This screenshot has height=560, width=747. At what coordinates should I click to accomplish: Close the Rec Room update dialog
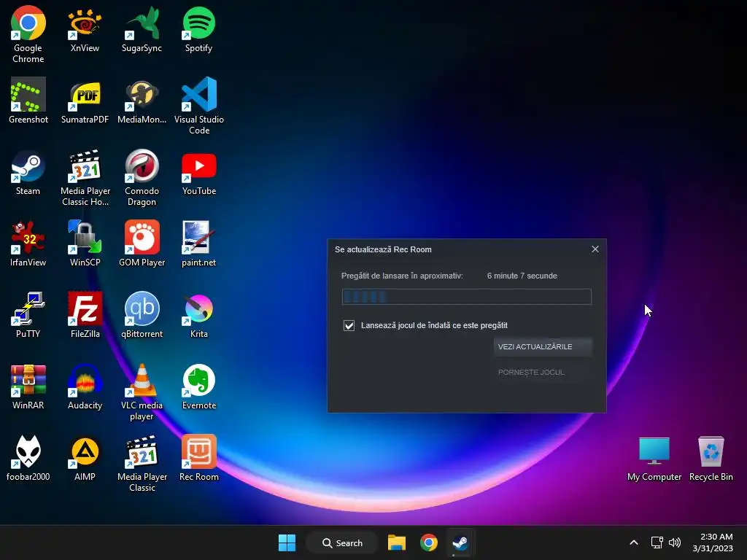coord(595,249)
